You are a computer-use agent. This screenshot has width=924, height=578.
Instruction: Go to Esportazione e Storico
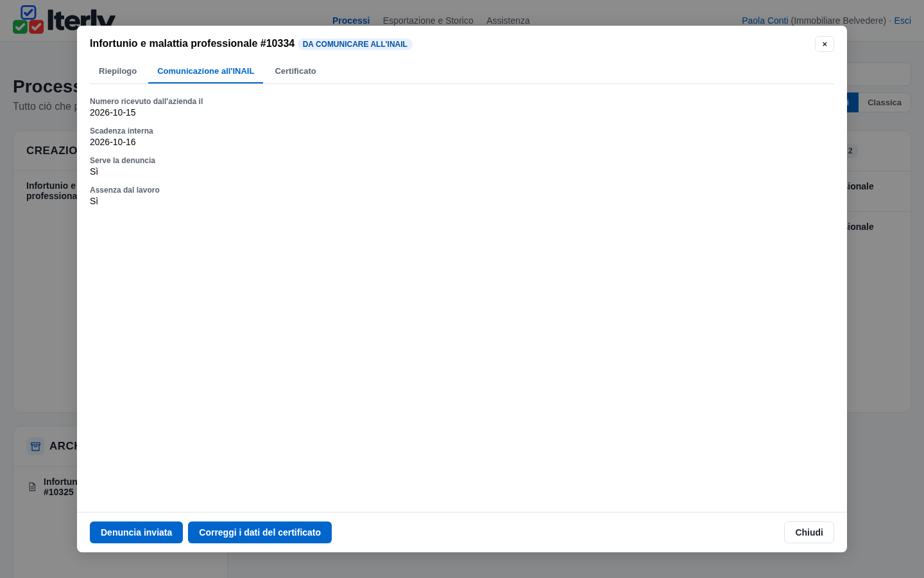(x=428, y=21)
